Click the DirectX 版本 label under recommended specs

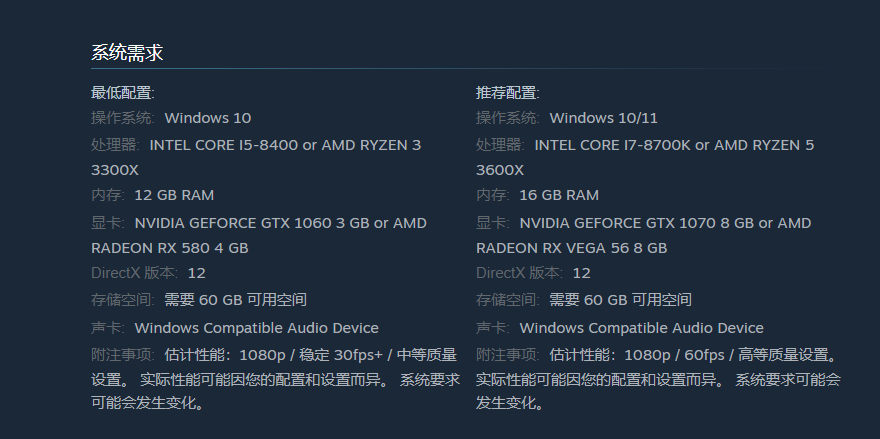[519, 273]
